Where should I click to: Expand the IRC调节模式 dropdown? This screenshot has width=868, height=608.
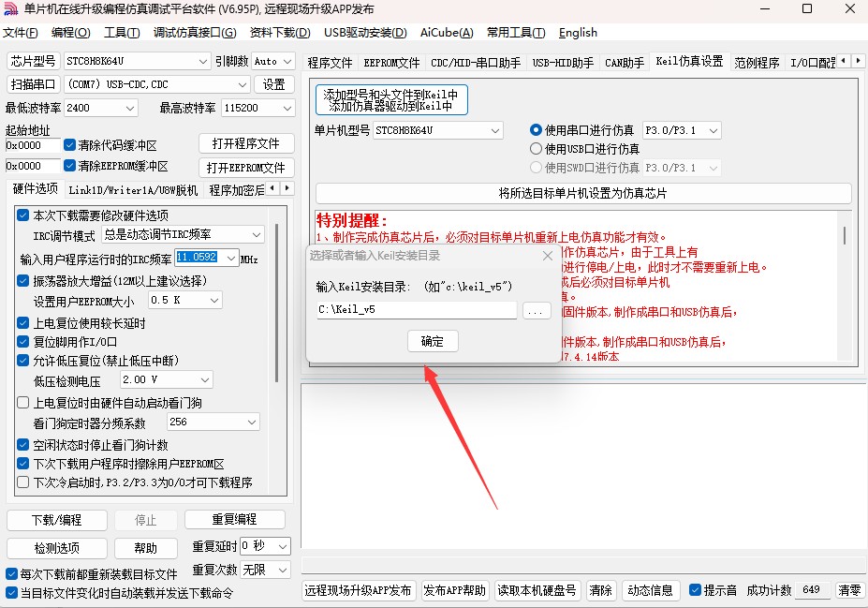pyautogui.click(x=257, y=235)
